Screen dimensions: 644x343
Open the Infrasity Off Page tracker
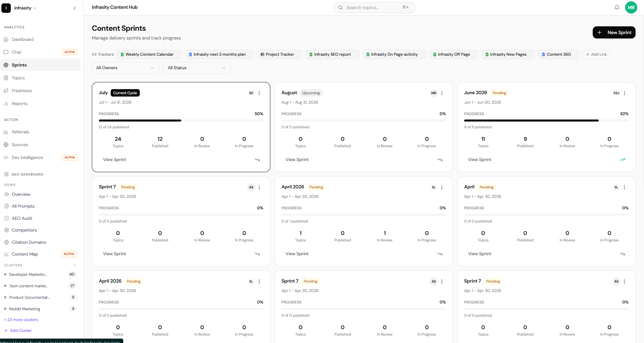[x=454, y=54]
